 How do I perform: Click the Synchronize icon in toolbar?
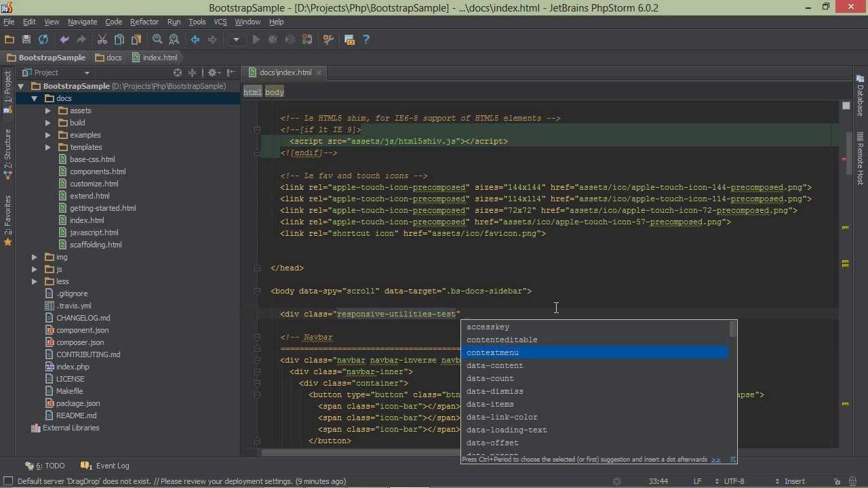click(43, 39)
